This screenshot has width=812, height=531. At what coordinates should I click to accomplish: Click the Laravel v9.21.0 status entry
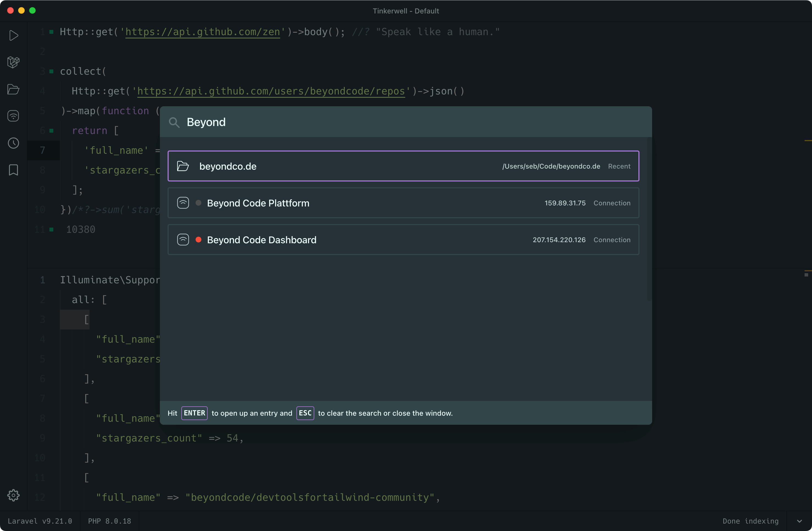click(40, 521)
